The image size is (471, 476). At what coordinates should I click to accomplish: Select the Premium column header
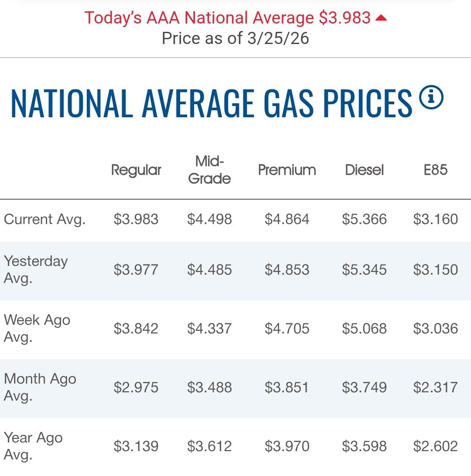(x=287, y=170)
